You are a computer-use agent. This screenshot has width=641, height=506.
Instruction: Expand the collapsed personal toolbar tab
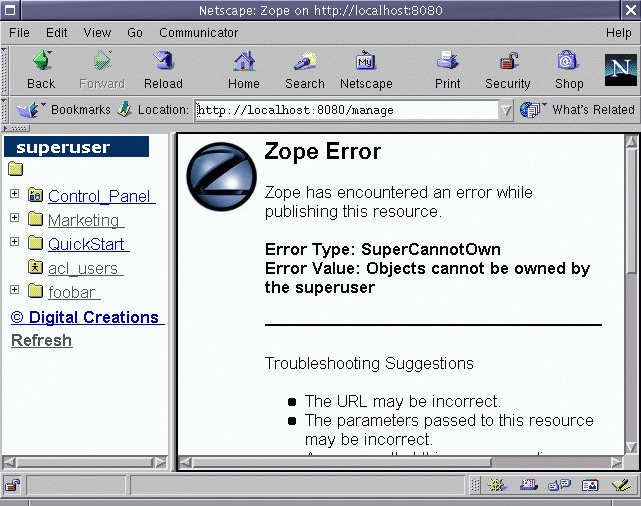pos(16,128)
